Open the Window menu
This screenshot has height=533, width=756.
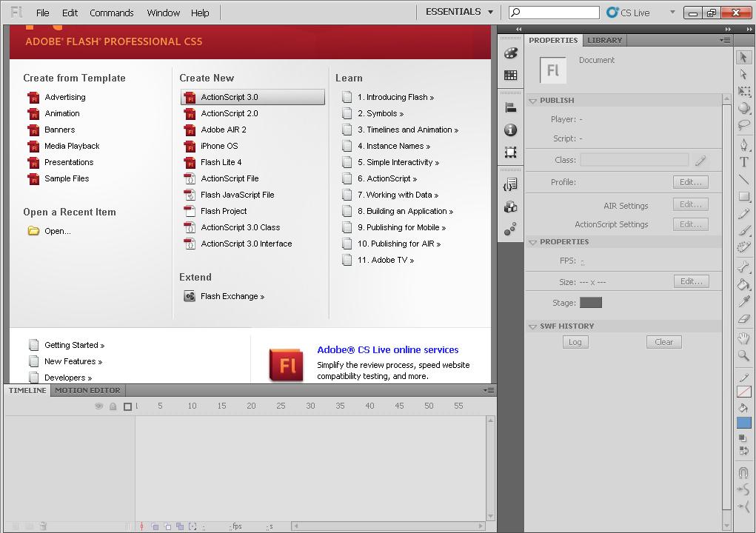tap(163, 13)
